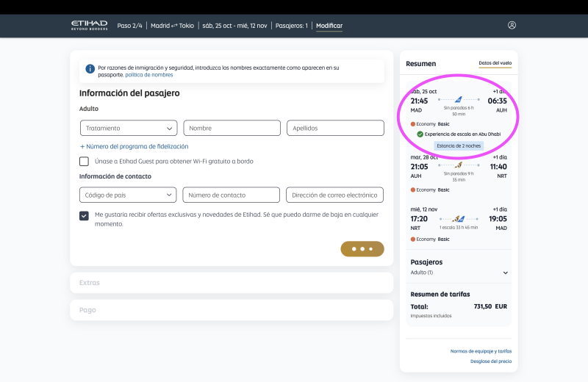Expand the Extras section
The width and height of the screenshot is (588, 382).
232,283
